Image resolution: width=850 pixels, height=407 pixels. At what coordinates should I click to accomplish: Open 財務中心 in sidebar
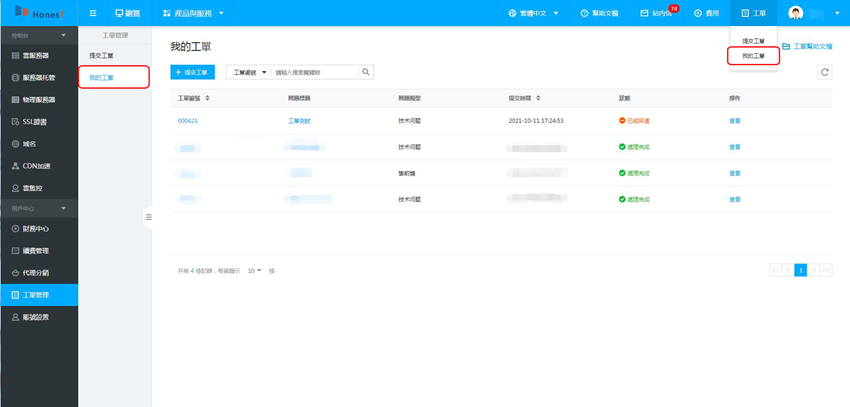[x=39, y=229]
